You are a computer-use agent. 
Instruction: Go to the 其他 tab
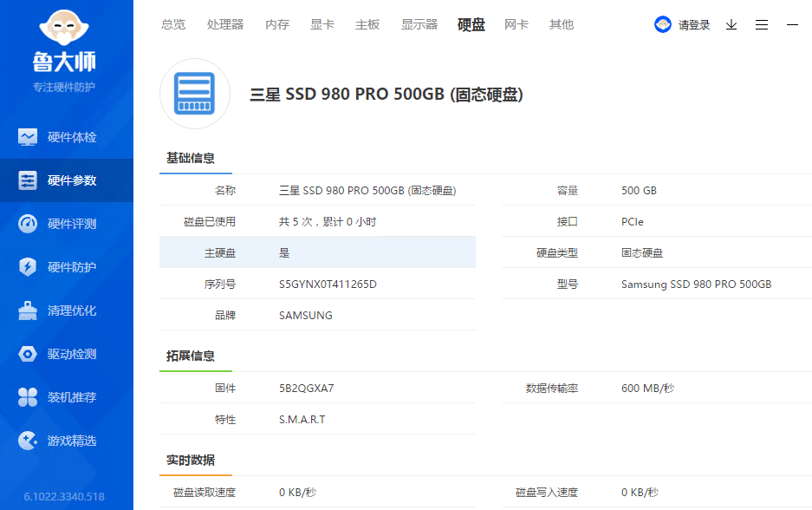pyautogui.click(x=562, y=24)
